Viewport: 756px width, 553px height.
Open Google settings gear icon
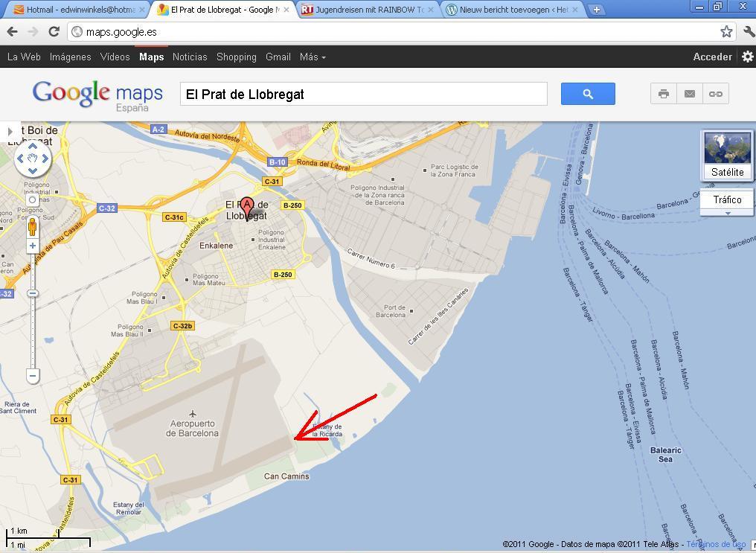click(747, 57)
